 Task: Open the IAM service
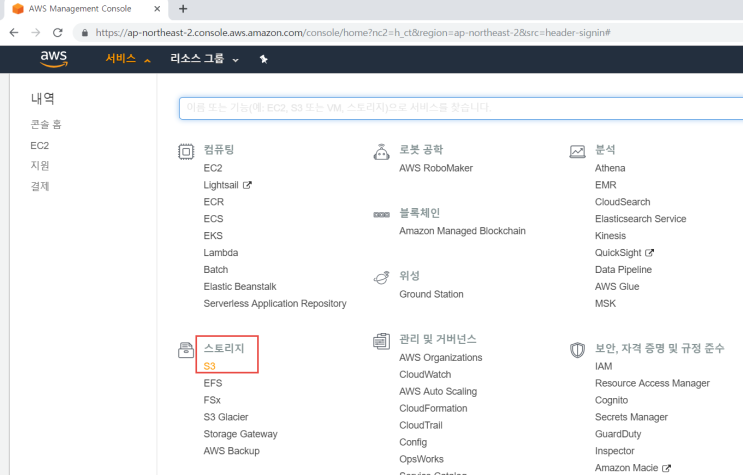[x=603, y=366]
